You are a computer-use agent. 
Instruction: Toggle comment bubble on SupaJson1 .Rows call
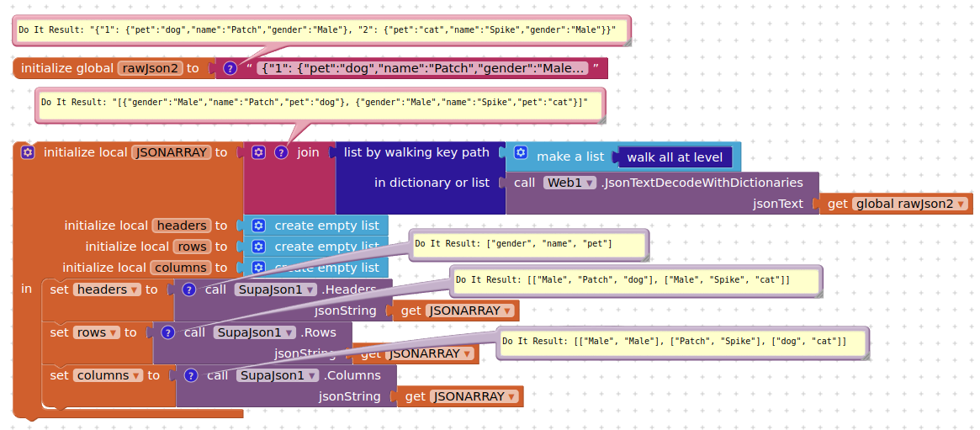(x=168, y=332)
